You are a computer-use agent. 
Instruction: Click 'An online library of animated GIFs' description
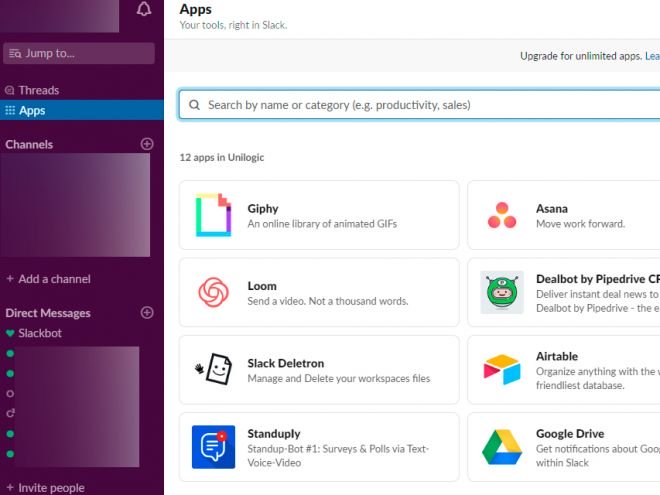coord(322,224)
